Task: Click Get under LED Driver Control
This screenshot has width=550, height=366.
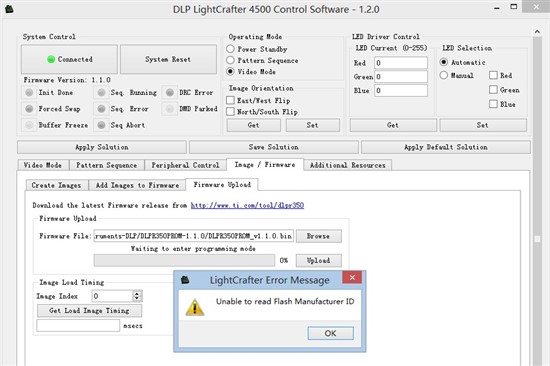Action: coord(393,125)
